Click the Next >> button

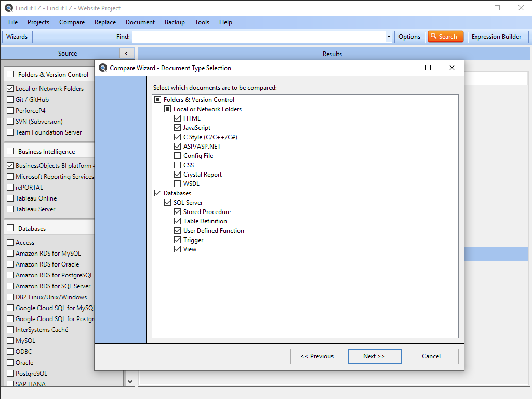pyautogui.click(x=374, y=356)
